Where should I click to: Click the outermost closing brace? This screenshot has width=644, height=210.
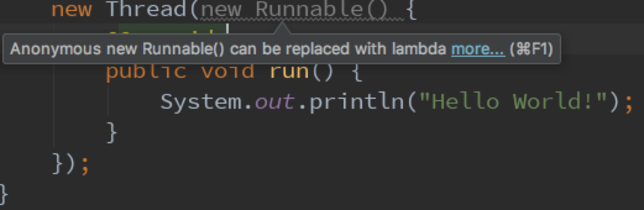(x=3, y=194)
